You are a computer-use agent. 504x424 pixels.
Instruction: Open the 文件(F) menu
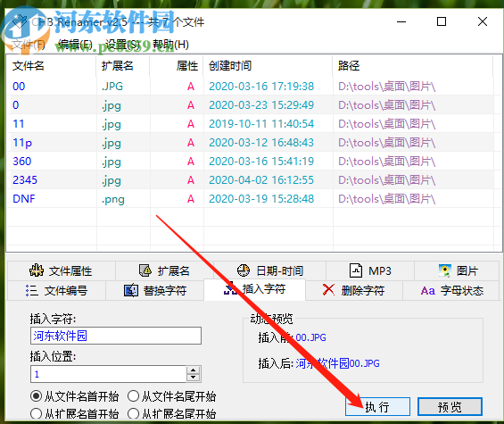click(29, 45)
